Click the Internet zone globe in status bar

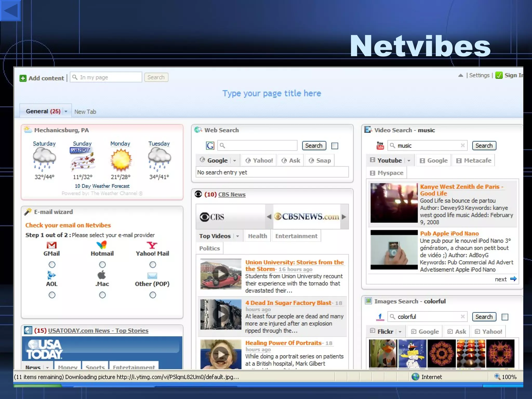[415, 377]
